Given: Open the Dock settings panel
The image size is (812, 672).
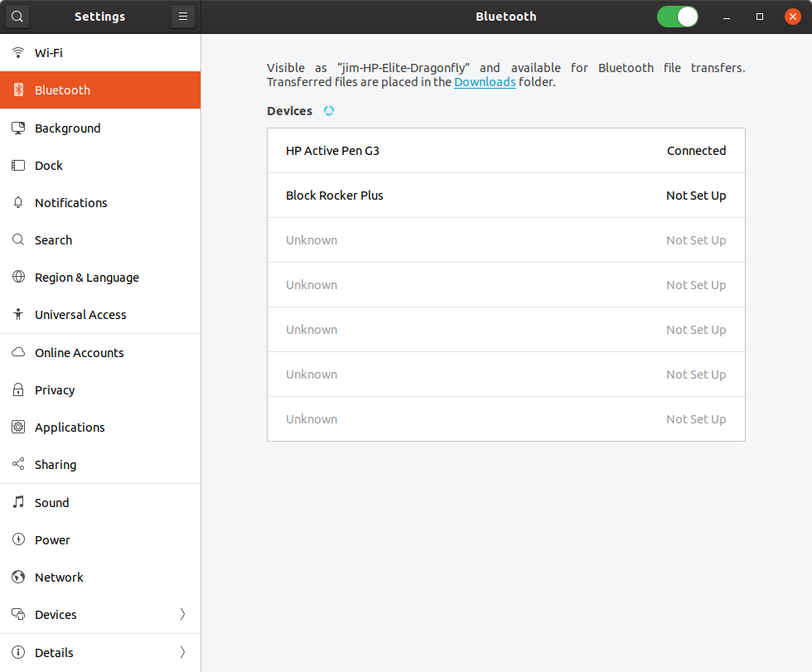Looking at the screenshot, I should (x=49, y=166).
